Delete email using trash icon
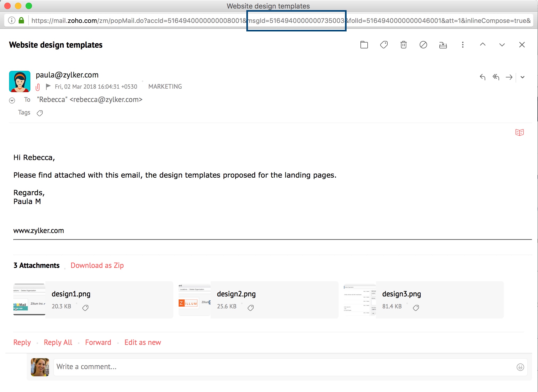 (403, 45)
